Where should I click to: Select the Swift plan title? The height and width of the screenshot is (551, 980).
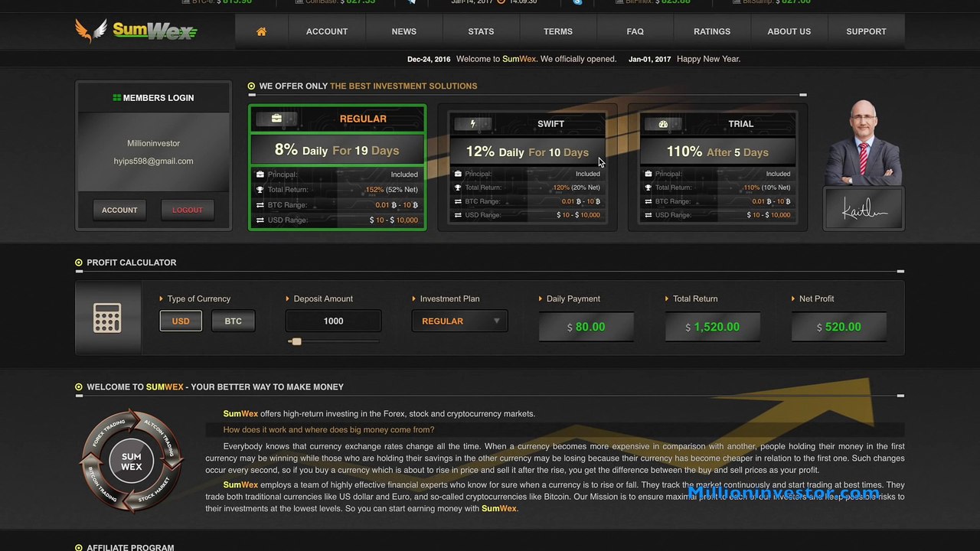coord(550,124)
